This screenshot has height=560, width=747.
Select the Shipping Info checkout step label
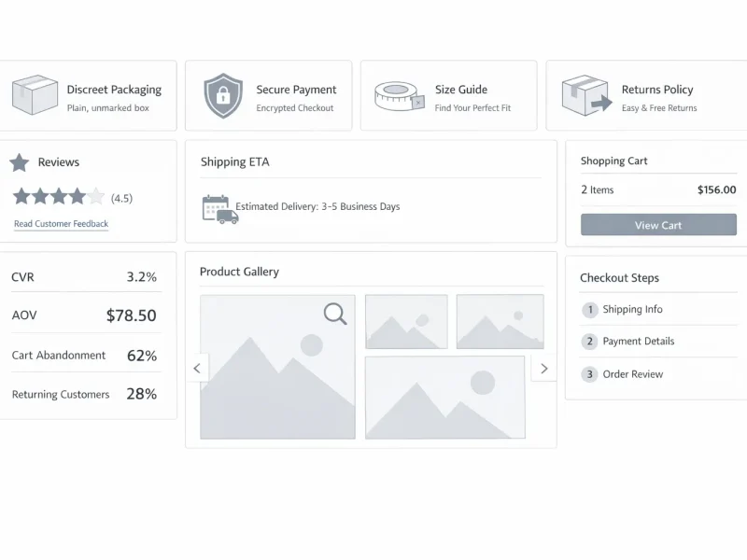pos(633,310)
